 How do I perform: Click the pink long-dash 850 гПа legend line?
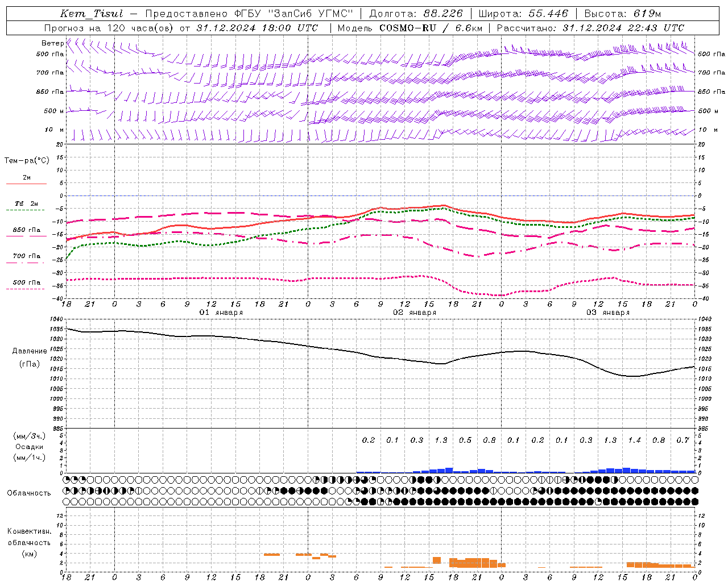[26, 236]
